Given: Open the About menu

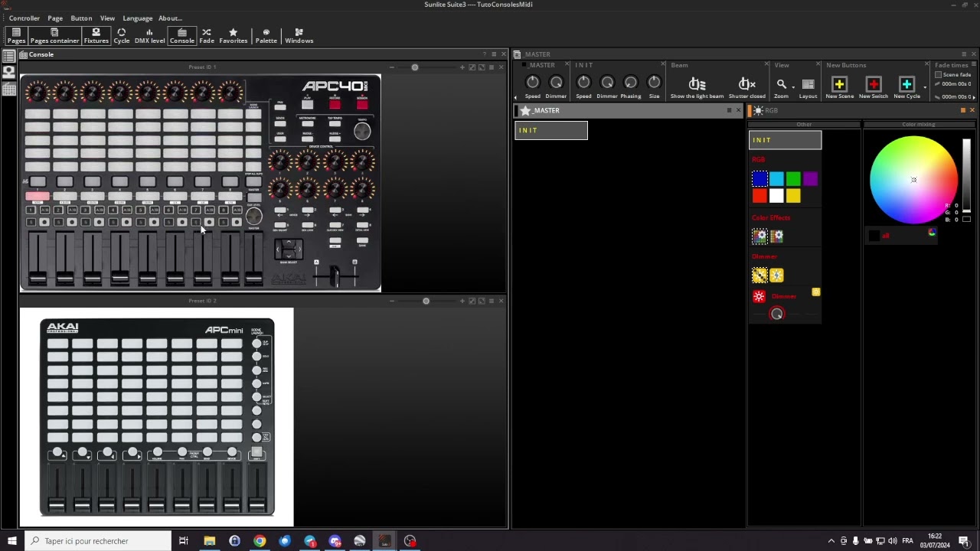Looking at the screenshot, I should coord(170,18).
